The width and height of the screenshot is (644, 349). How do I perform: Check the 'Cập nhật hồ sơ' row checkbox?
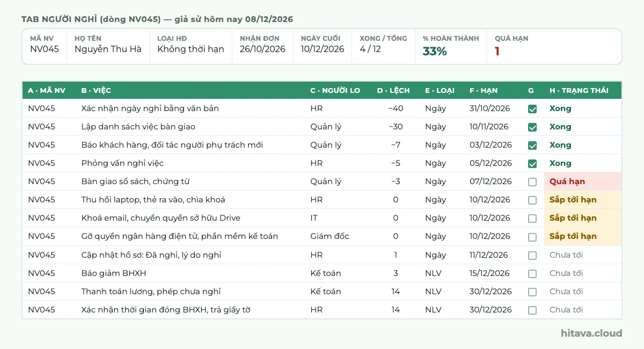532,256
